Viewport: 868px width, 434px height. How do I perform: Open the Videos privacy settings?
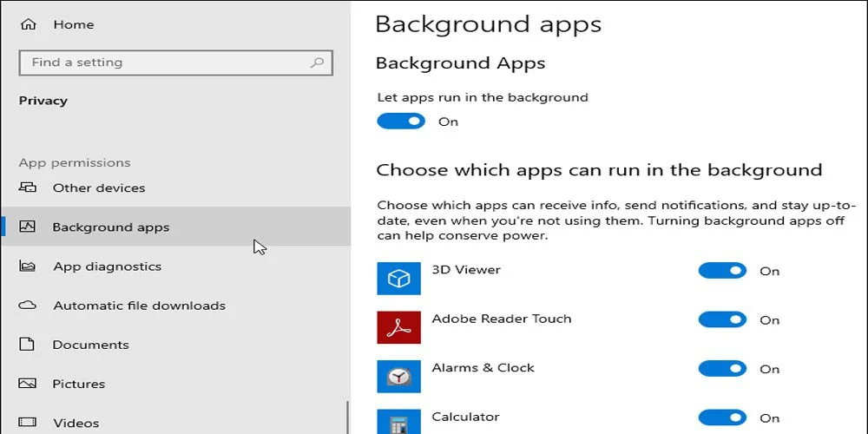click(x=76, y=423)
